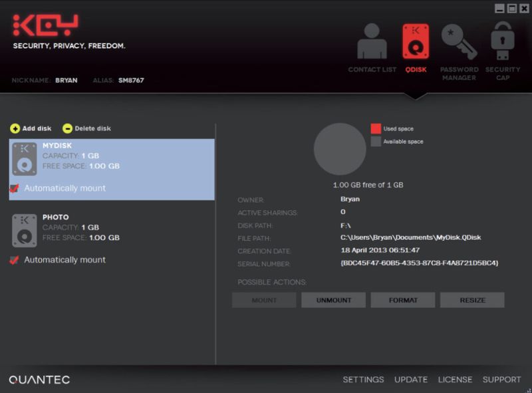Open the Security Cap padlock icon
Image resolution: width=532 pixels, height=393 pixels.
(x=503, y=41)
